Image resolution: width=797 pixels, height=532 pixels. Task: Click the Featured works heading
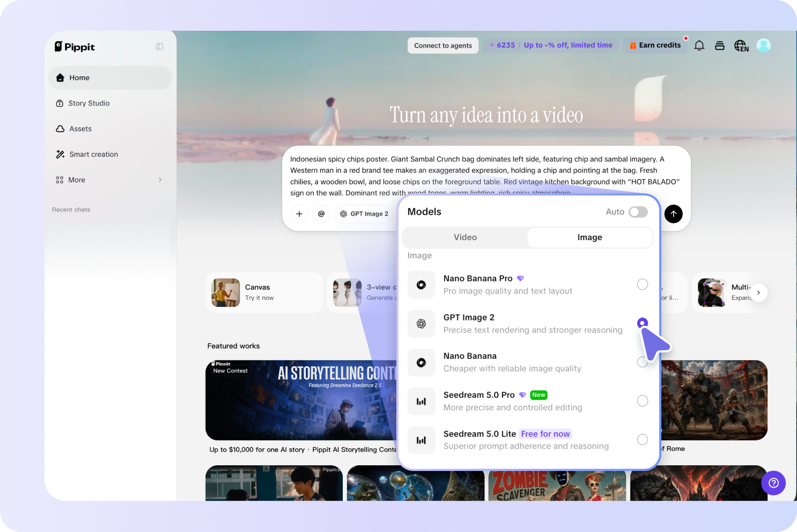click(234, 346)
